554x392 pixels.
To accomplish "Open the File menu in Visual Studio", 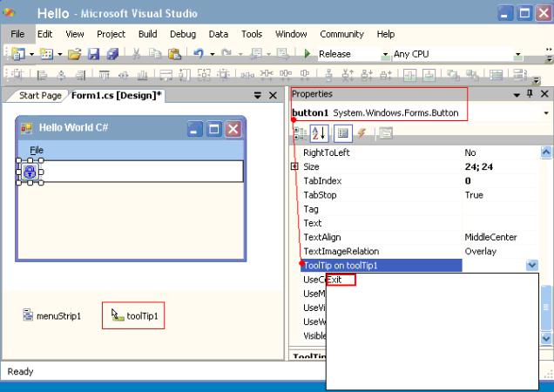I will [x=17, y=34].
